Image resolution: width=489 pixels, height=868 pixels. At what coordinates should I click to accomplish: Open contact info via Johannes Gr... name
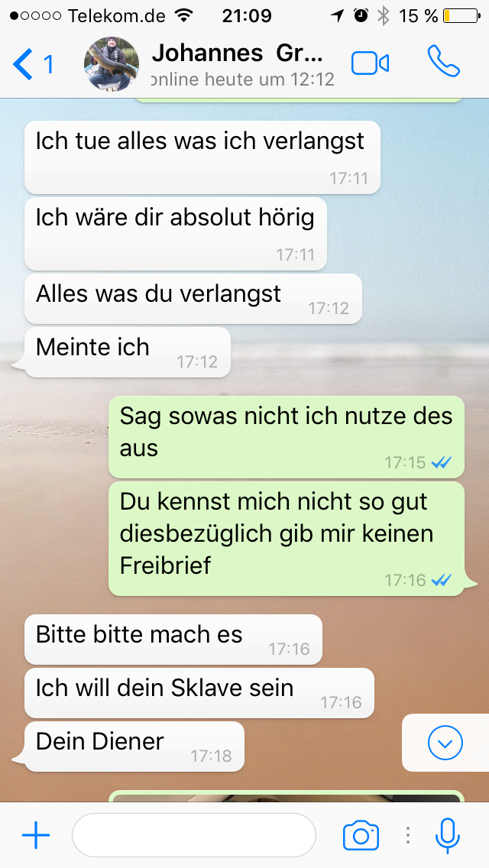(237, 53)
